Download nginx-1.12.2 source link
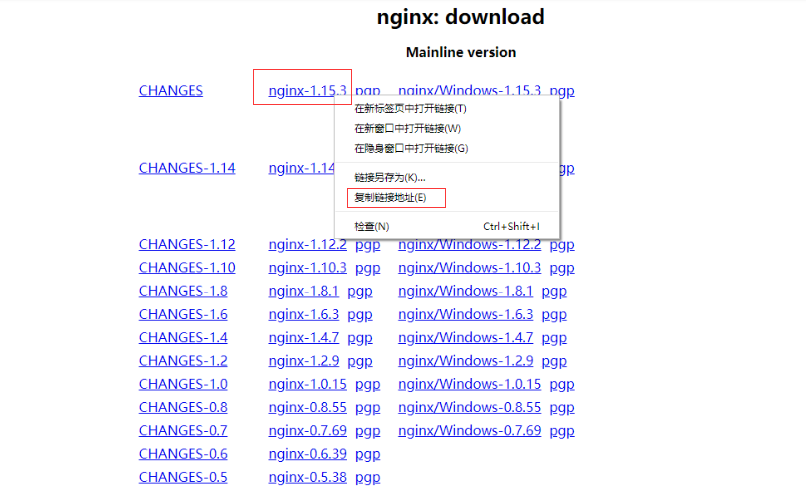806x501 pixels. point(307,244)
